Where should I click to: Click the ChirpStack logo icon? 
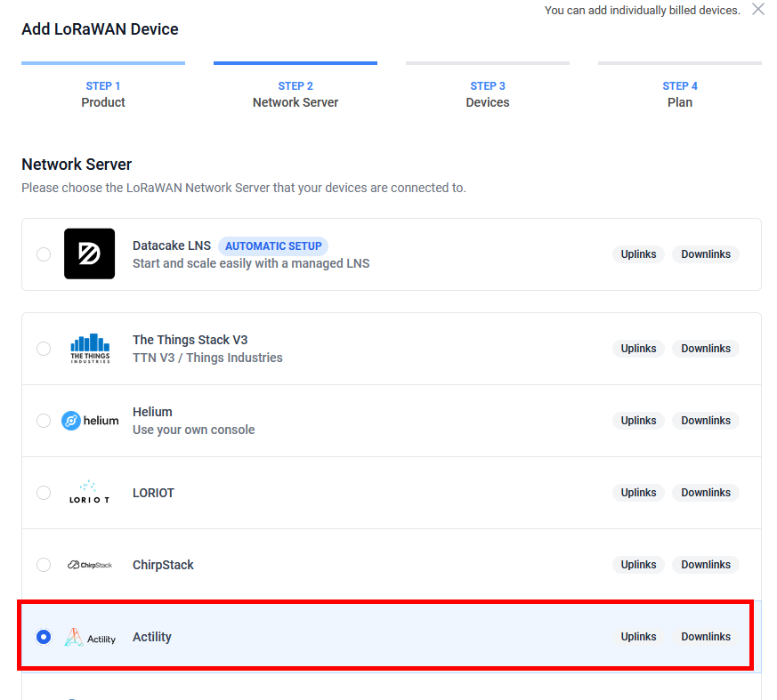pos(90,564)
